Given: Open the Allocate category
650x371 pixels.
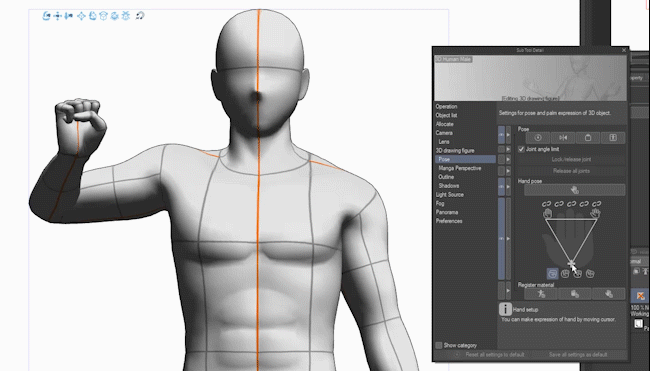Looking at the screenshot, I should (x=444, y=124).
